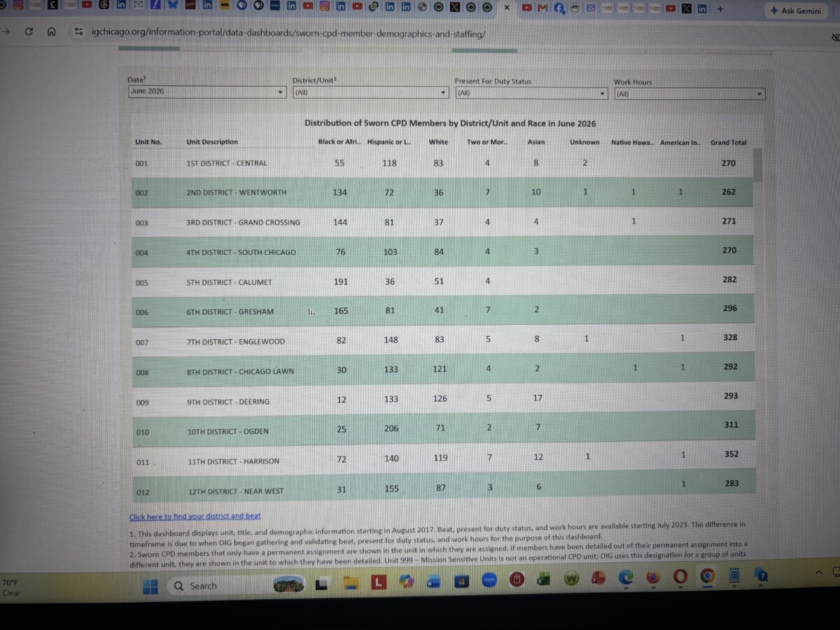Open File Explorer from the taskbar
840x630 pixels.
(x=351, y=582)
